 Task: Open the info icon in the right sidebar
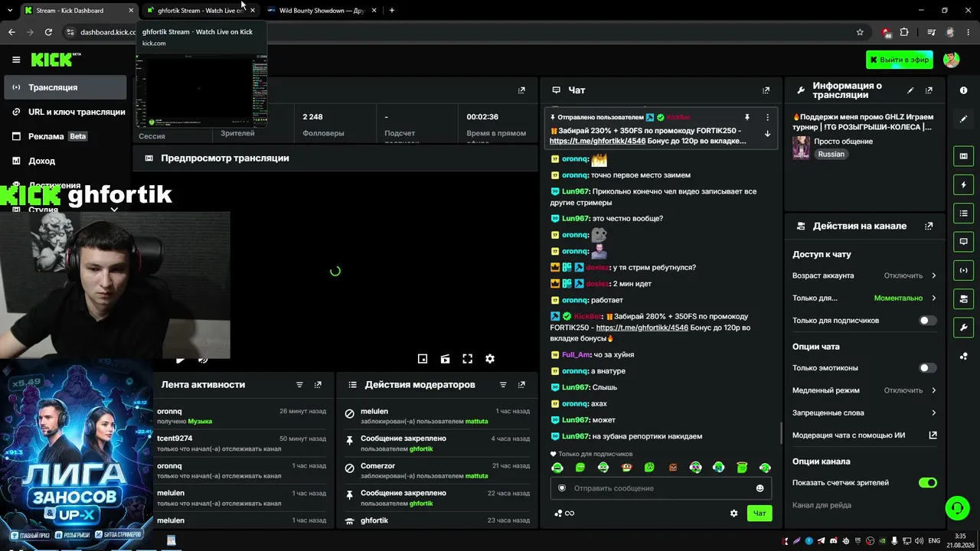coord(964,90)
